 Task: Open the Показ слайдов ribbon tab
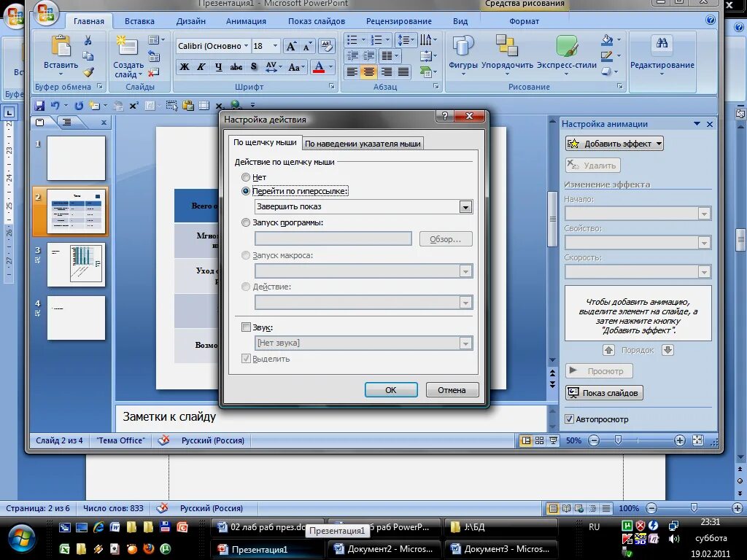coord(317,21)
